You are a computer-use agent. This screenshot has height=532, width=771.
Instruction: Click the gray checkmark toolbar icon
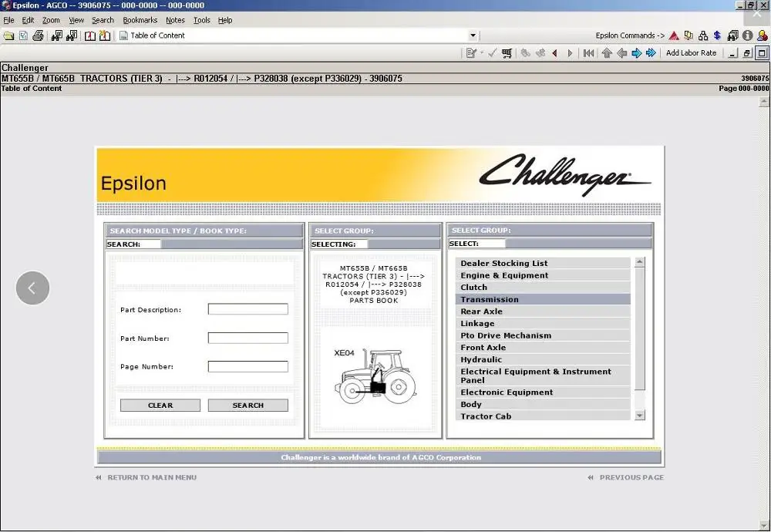tap(492, 53)
